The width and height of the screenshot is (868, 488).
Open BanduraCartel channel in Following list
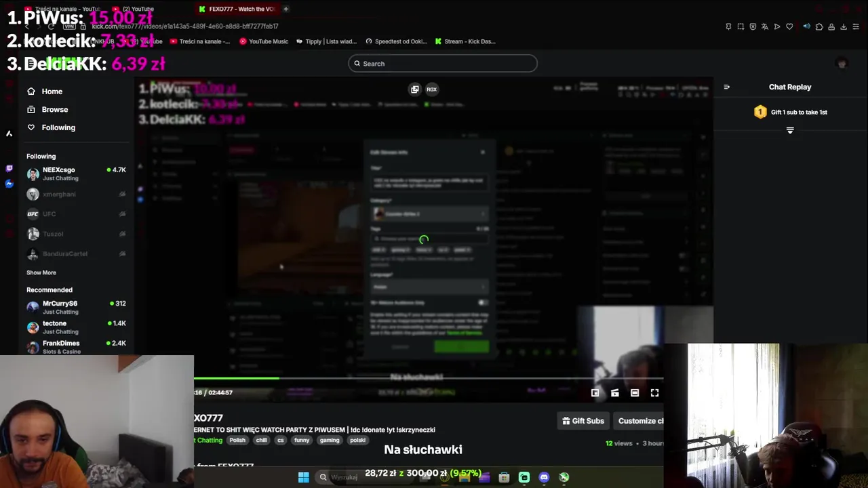click(x=76, y=253)
